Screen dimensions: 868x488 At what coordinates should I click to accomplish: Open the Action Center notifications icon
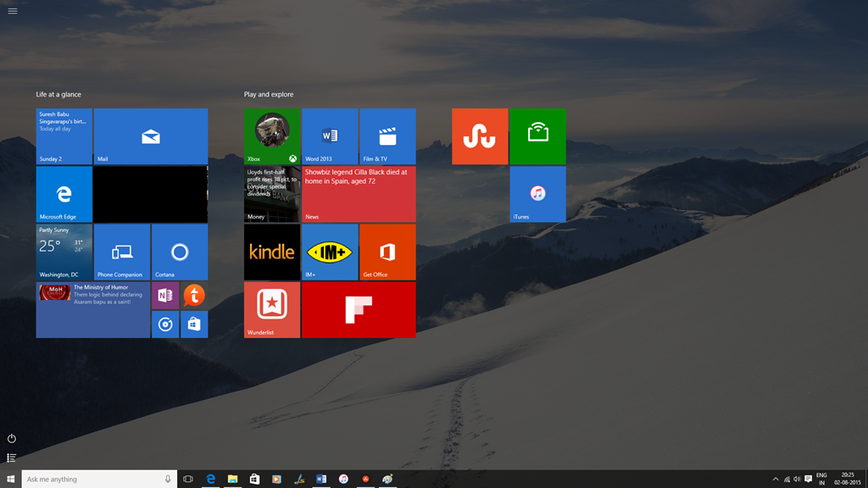808,480
